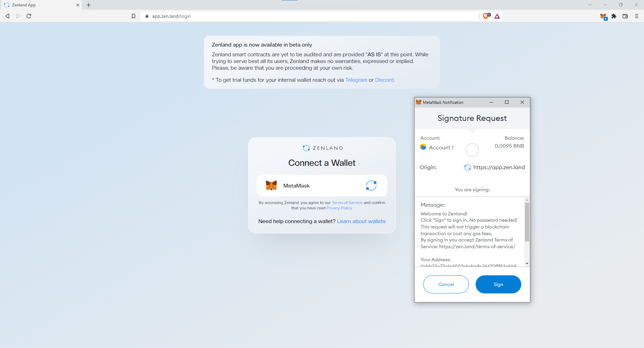Open a new browser tab
Viewport: 644px width, 348px height.
click(89, 5)
